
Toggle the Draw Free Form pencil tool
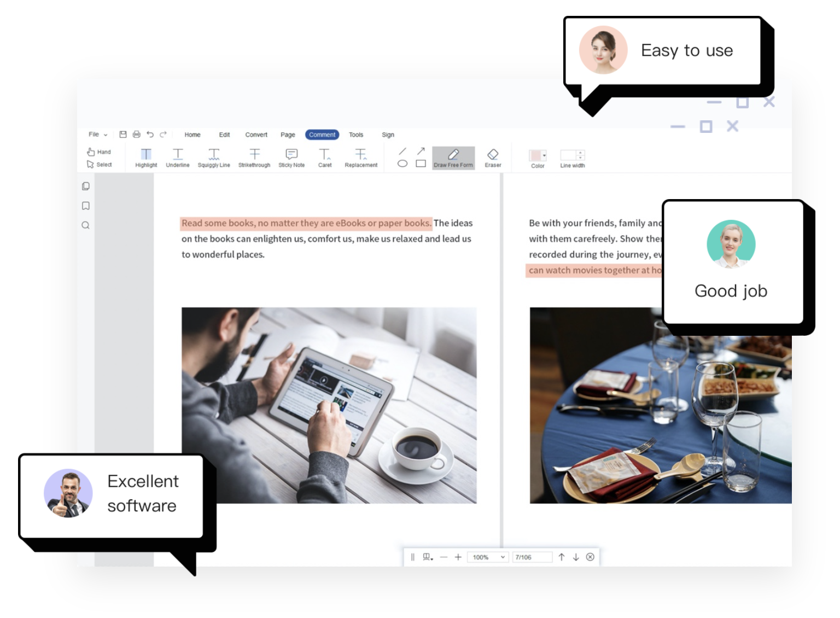tap(453, 158)
